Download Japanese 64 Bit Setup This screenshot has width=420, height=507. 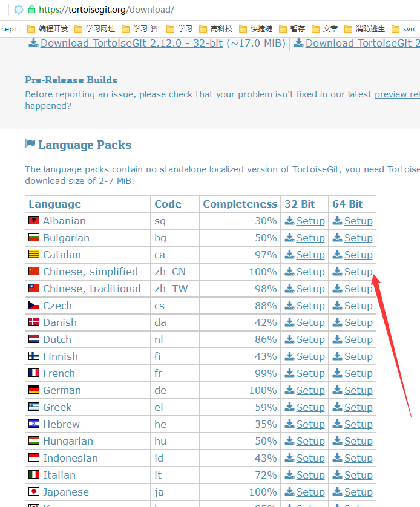pos(358,492)
